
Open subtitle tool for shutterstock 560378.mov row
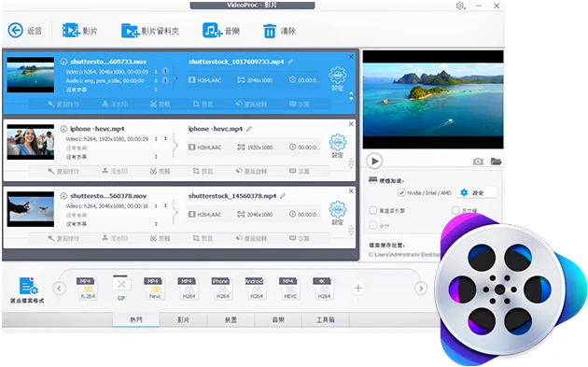point(300,238)
